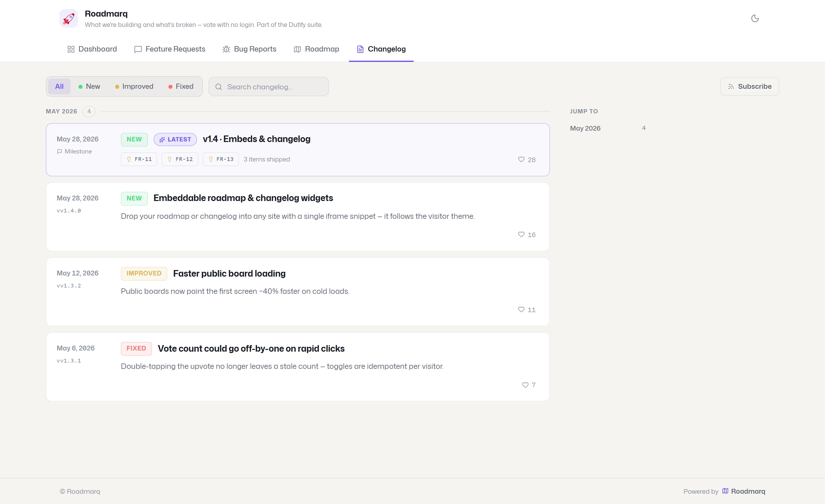Click the © Roadmarq footer text
The height and width of the screenshot is (504, 825).
coord(80,491)
